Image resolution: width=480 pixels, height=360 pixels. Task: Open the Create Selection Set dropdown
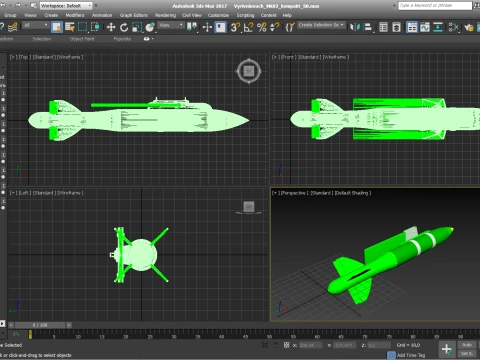click(x=321, y=25)
